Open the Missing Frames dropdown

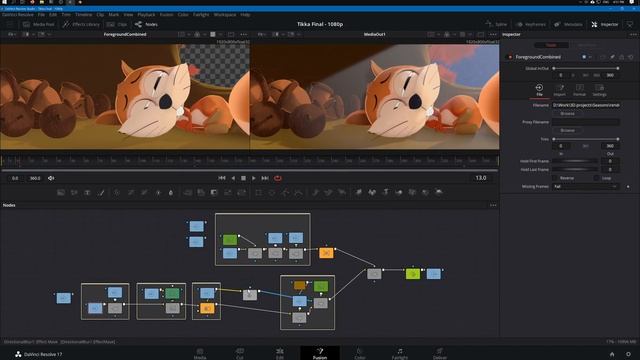586,187
